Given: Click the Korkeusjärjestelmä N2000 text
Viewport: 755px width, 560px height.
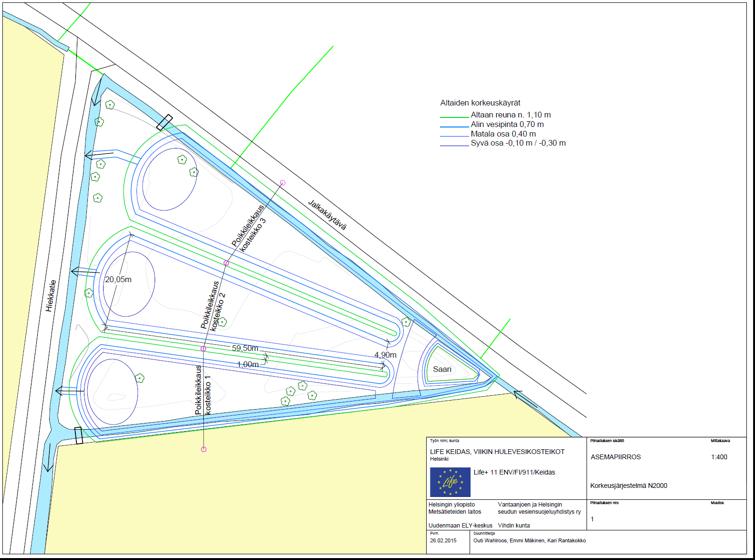Looking at the screenshot, I should point(629,486).
